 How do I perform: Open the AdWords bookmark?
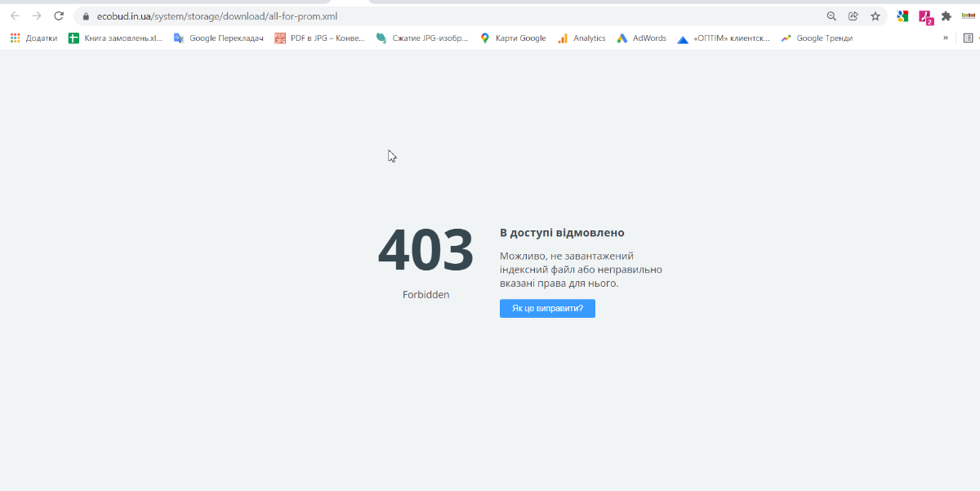click(x=641, y=38)
